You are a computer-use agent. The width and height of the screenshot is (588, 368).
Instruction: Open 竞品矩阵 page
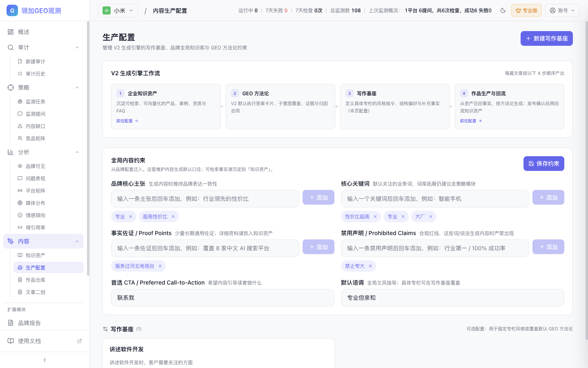[x=49, y=138]
